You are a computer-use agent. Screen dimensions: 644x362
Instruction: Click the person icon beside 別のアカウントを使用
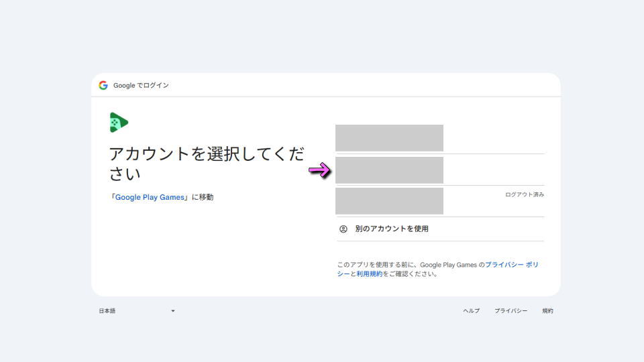point(343,229)
